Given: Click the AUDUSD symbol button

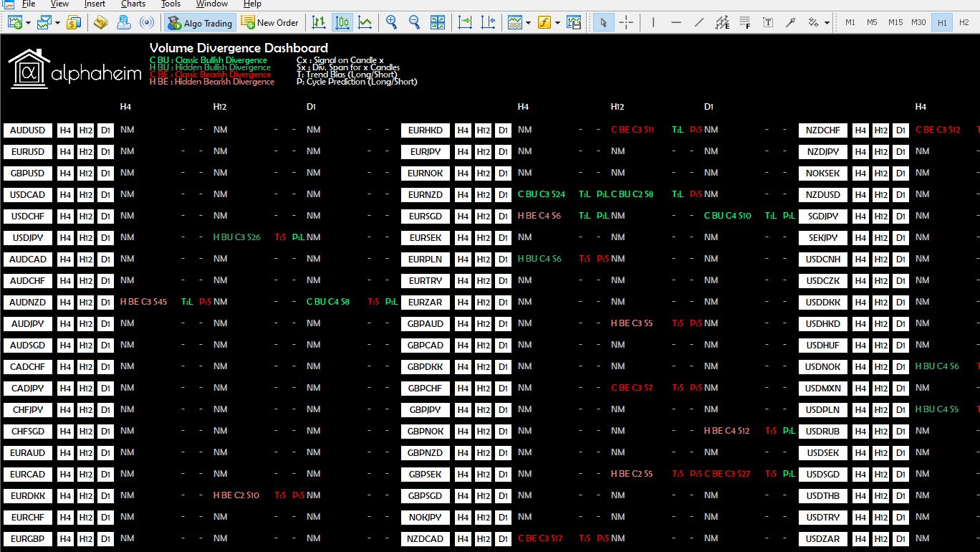Looking at the screenshot, I should pos(28,130).
